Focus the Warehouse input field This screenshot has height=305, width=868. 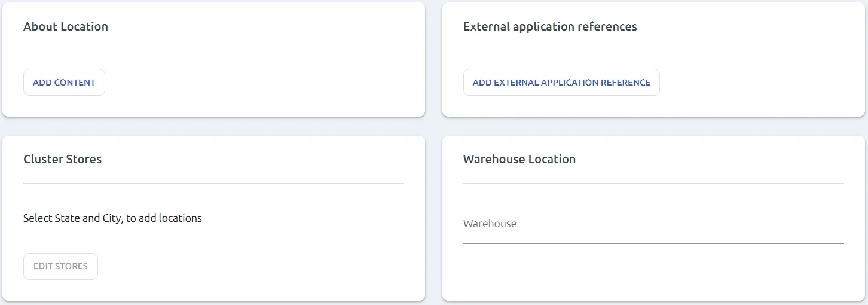(653, 224)
